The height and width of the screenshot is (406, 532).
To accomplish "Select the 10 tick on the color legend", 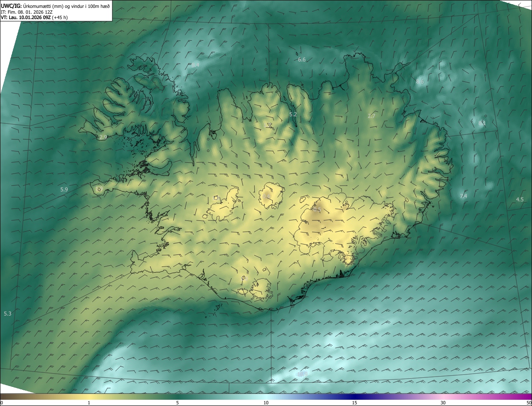I will pos(266,403).
